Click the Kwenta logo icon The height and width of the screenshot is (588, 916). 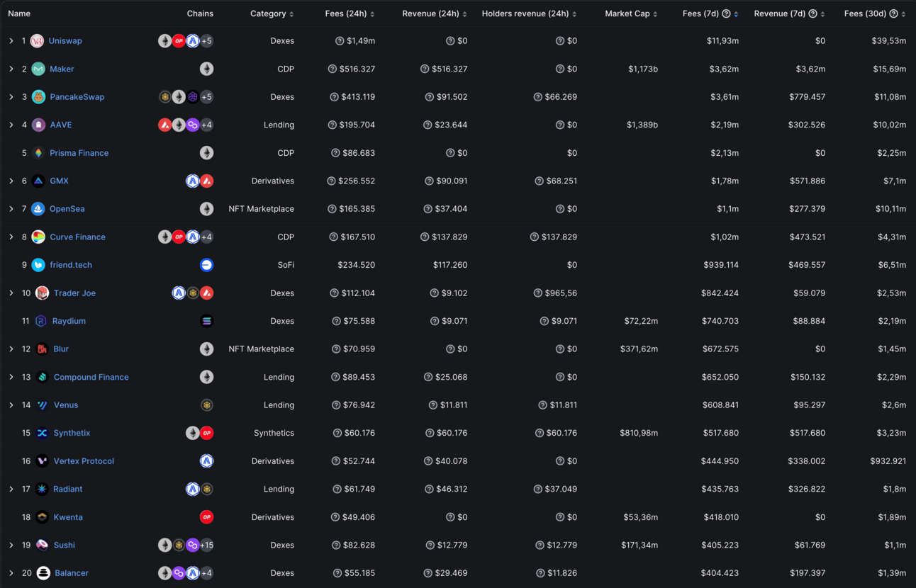tap(43, 517)
